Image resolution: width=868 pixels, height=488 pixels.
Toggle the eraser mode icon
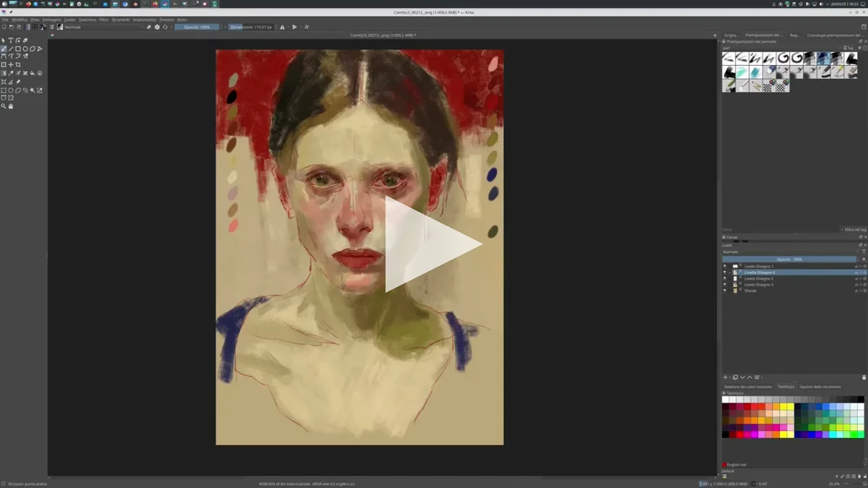(149, 27)
